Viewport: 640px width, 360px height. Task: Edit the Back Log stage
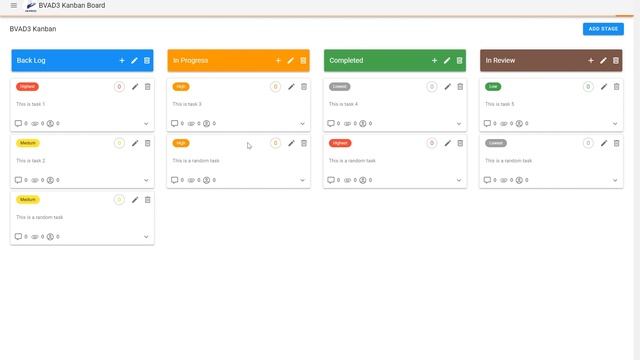[134, 60]
